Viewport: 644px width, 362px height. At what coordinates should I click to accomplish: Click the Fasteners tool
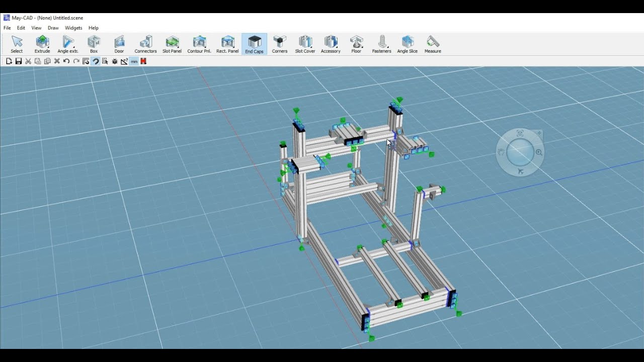point(382,44)
